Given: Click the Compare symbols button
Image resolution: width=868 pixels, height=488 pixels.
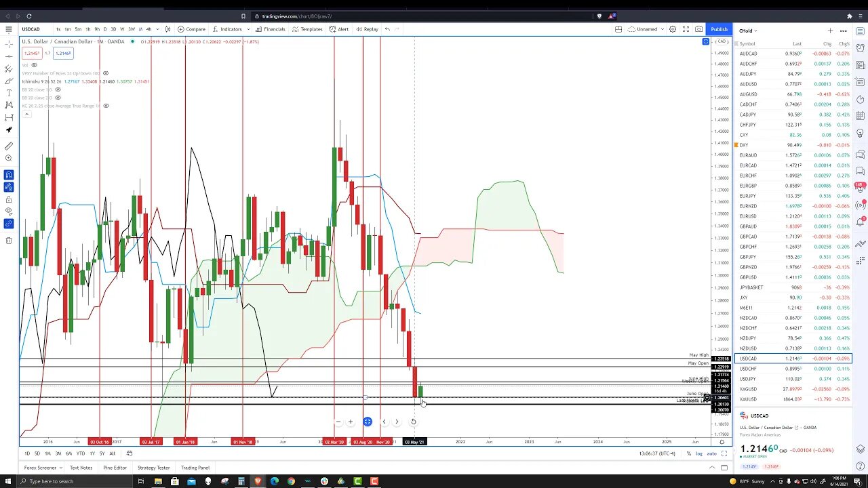Looking at the screenshot, I should (x=192, y=29).
